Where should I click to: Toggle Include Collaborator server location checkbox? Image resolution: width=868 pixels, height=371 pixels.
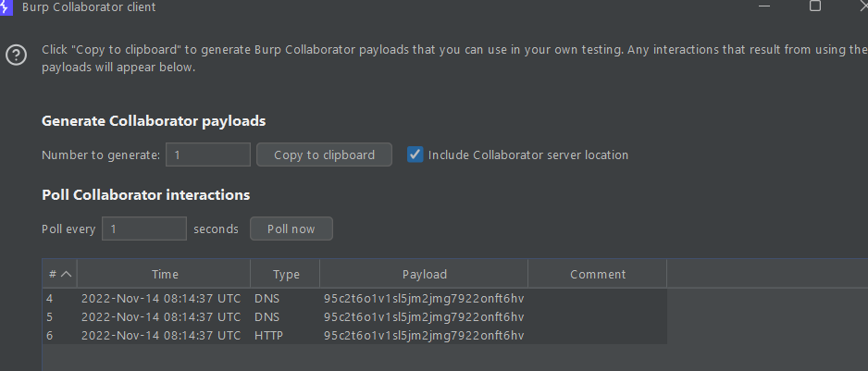click(x=415, y=155)
